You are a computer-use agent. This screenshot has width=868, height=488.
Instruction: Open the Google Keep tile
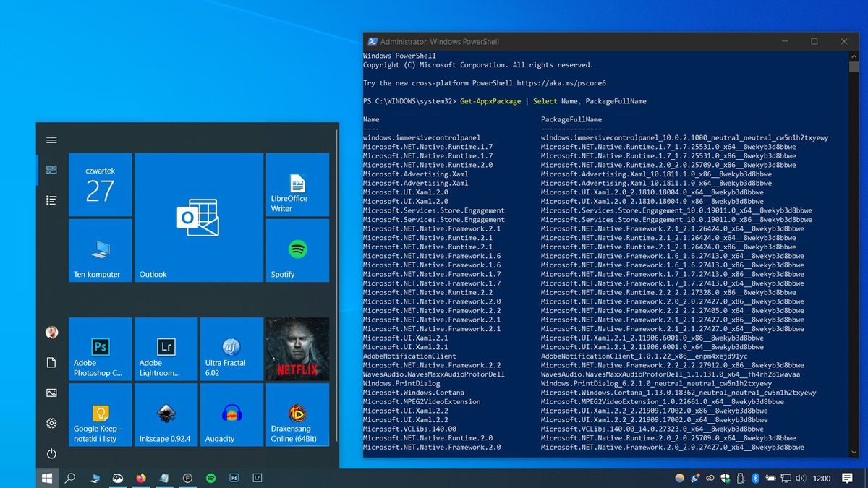100,415
